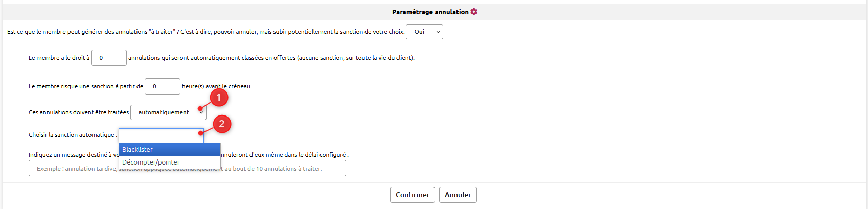The width and height of the screenshot is (868, 209).
Task: Click the "Choisir la sanction automatique" label
Action: 73,135
